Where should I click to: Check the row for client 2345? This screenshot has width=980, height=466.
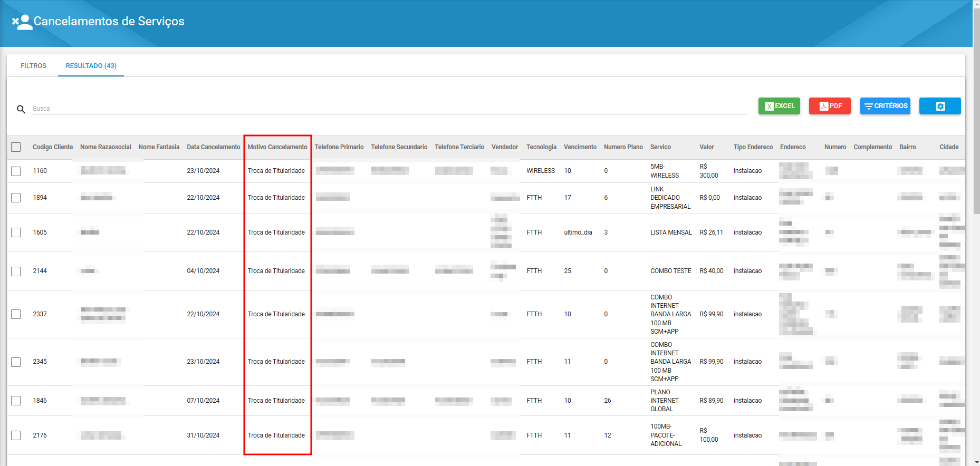click(x=16, y=362)
